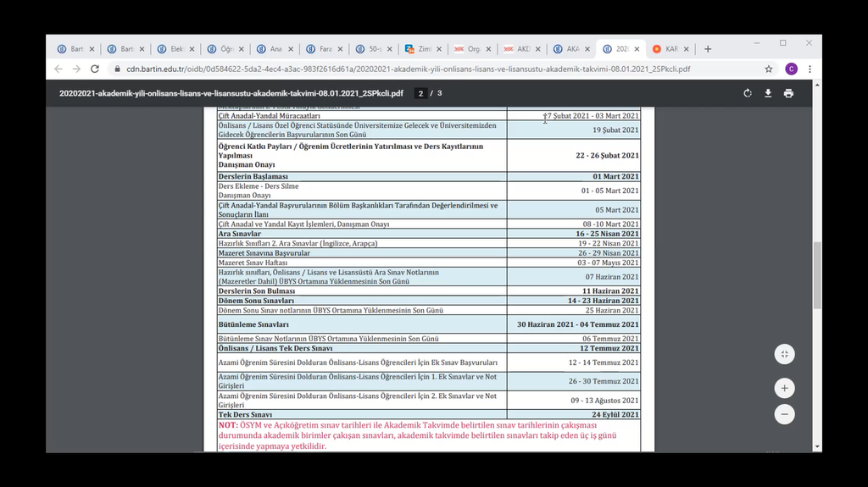Image resolution: width=868 pixels, height=487 pixels.
Task: Click '16 - 25 Nisan 2021' date
Action: point(607,234)
